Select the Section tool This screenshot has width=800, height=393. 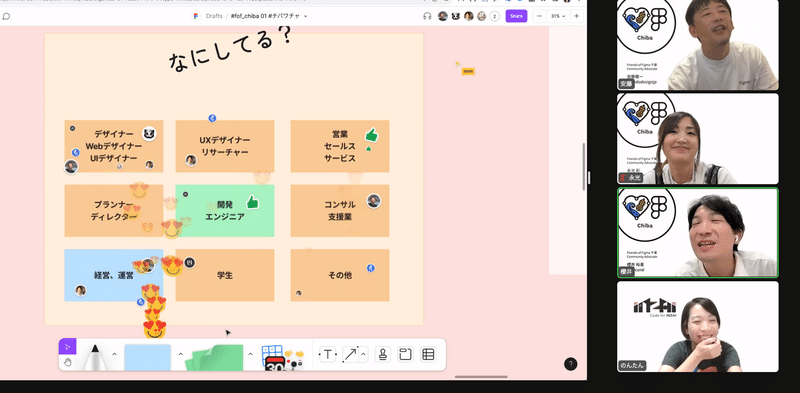405,354
